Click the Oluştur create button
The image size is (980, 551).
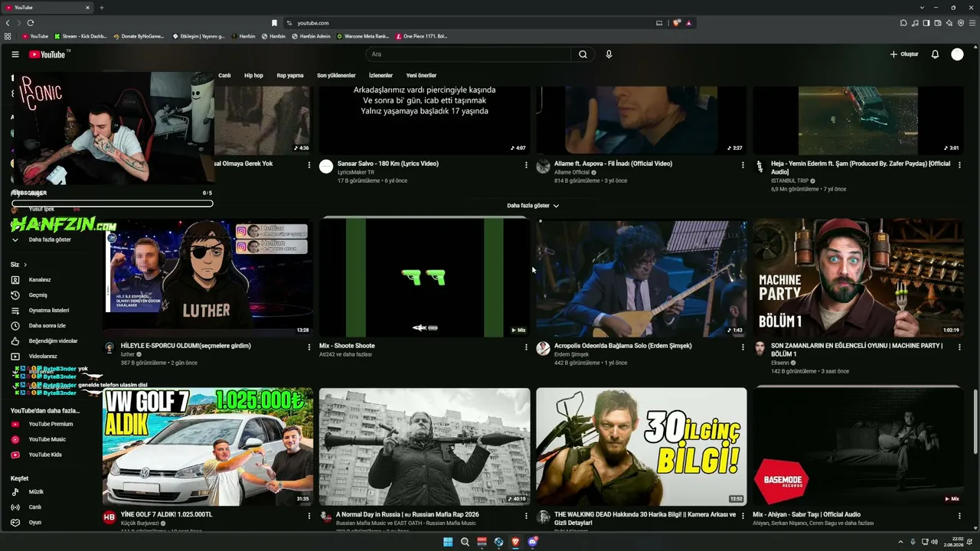pyautogui.click(x=904, y=54)
